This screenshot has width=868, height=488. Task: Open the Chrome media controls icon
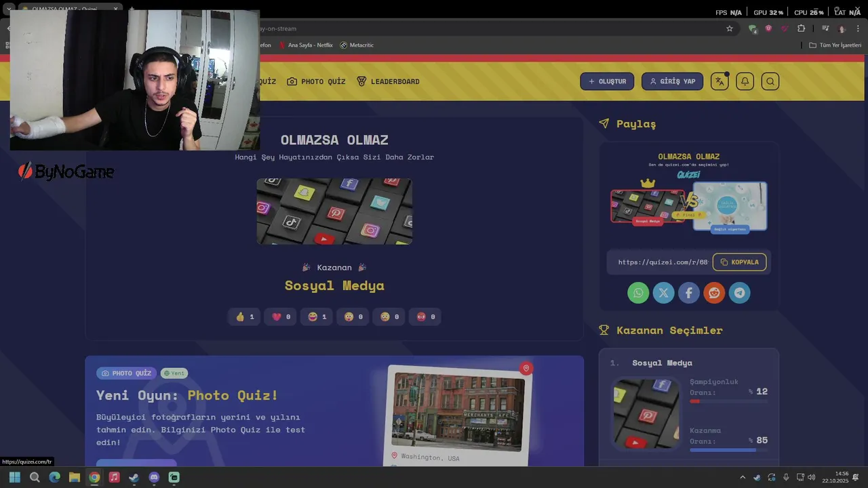click(x=825, y=28)
